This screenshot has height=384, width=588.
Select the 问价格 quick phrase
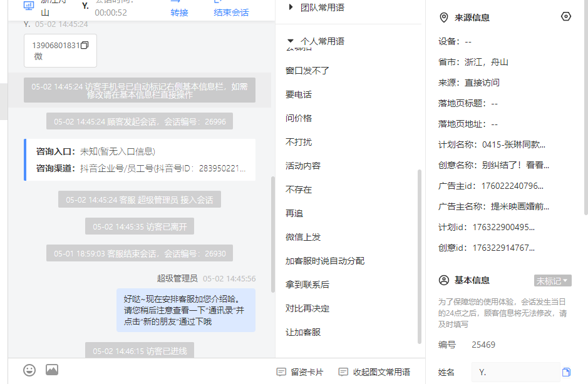pos(299,118)
